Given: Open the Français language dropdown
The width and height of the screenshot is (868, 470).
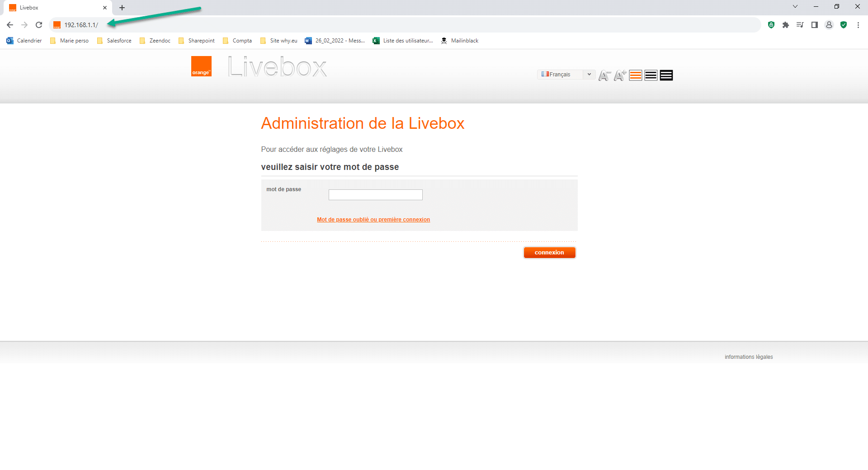Looking at the screenshot, I should coord(566,75).
